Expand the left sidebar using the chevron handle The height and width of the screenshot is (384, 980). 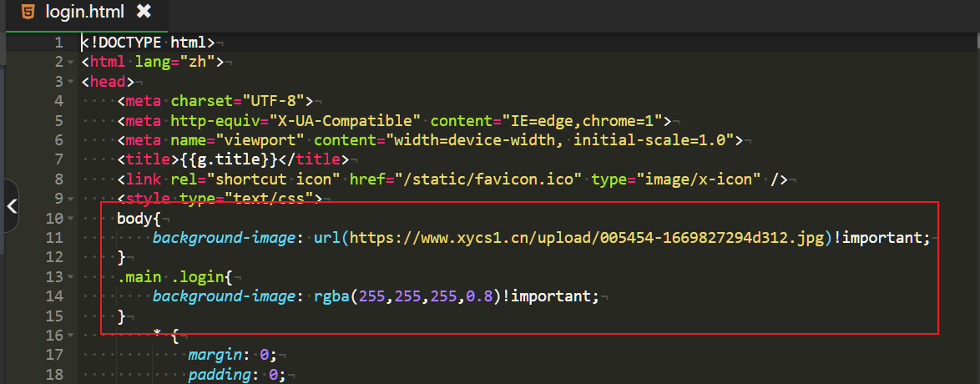[x=11, y=205]
